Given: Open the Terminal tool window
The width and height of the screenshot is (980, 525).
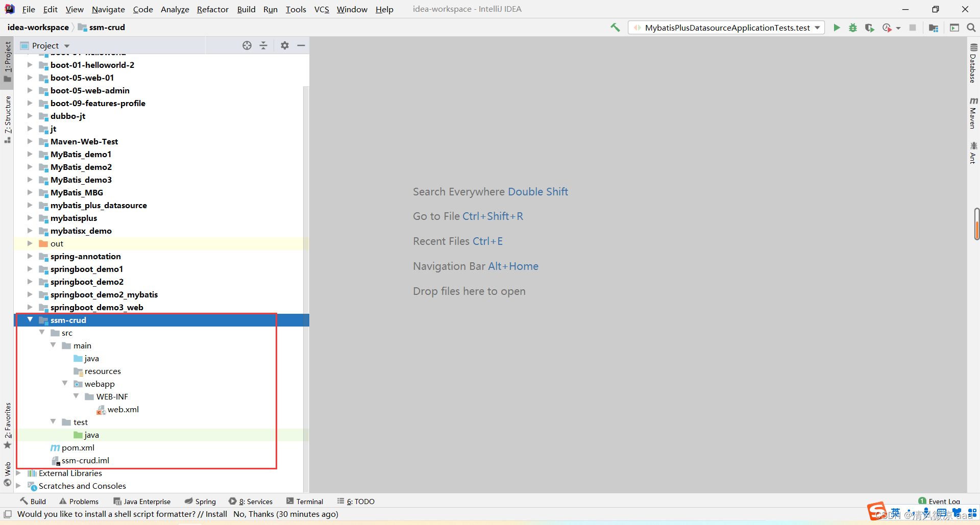Looking at the screenshot, I should [305, 502].
